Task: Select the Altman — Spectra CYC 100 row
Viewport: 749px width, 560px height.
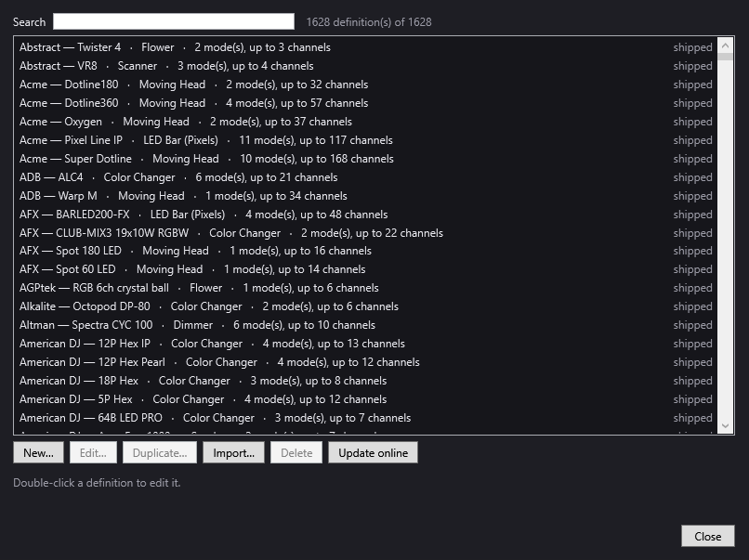Action: tap(365, 325)
